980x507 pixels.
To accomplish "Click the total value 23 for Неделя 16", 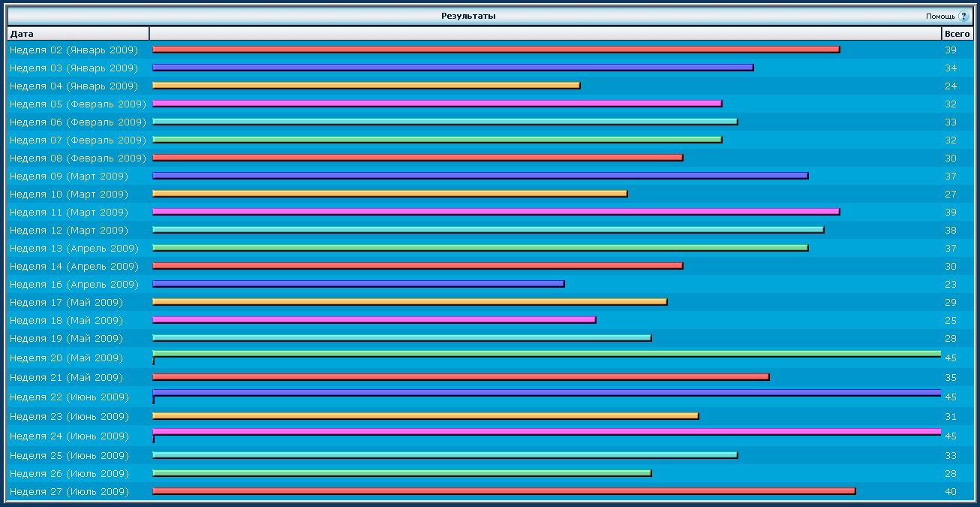I will point(951,285).
